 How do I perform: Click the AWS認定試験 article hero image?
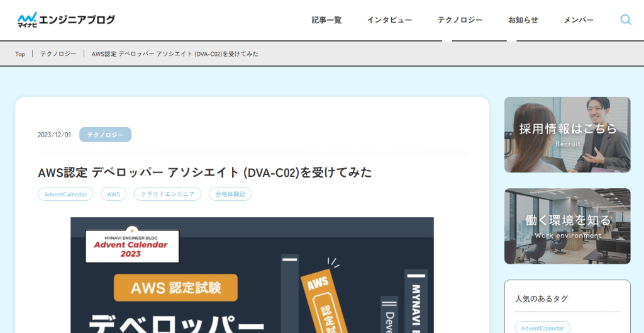252,275
